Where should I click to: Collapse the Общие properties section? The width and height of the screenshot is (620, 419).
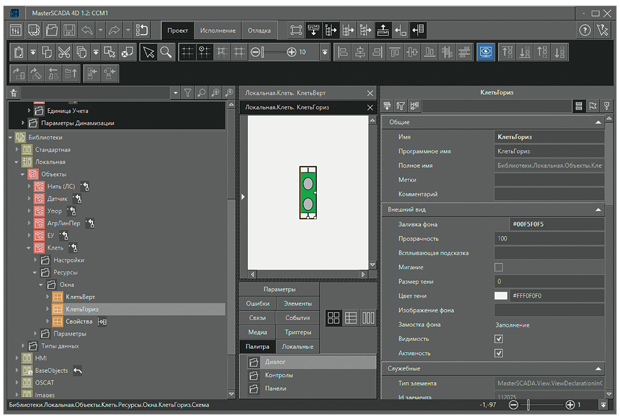(598, 123)
